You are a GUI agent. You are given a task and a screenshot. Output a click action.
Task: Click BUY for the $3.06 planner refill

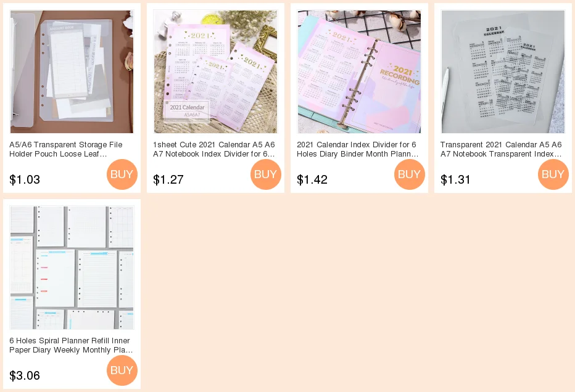point(122,370)
